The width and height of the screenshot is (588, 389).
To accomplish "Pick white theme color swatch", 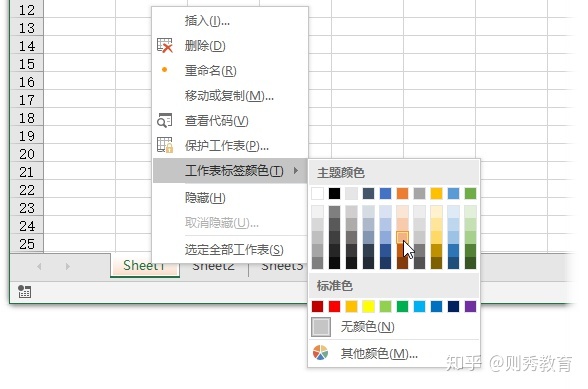I will (x=318, y=194).
